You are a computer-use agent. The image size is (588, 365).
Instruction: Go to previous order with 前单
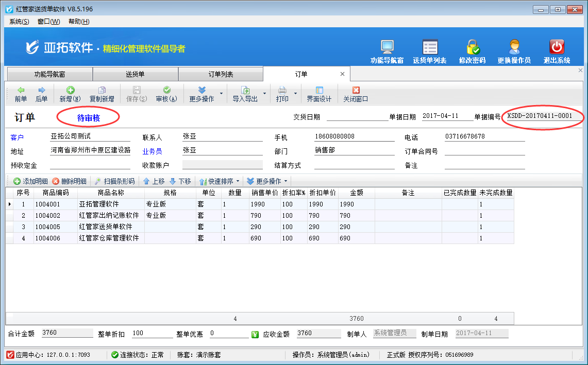point(21,94)
